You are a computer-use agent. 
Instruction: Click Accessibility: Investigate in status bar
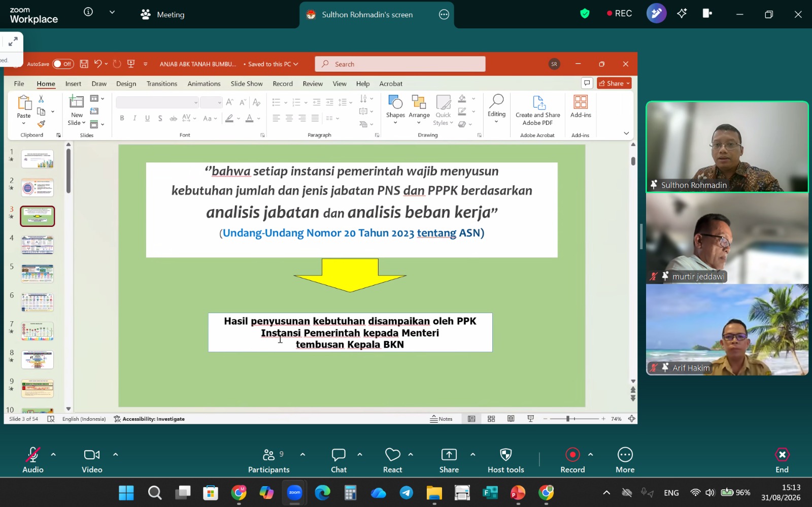149,419
